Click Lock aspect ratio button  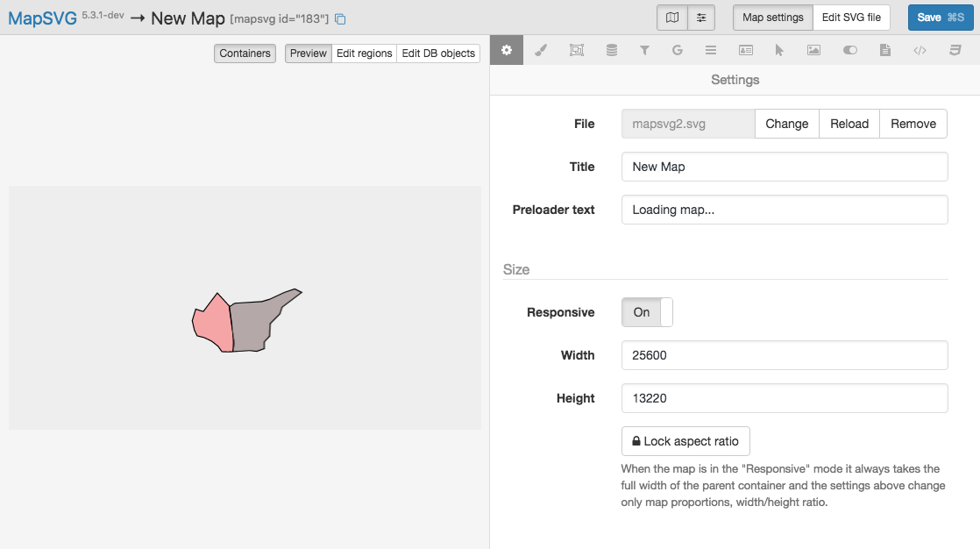[x=685, y=441]
